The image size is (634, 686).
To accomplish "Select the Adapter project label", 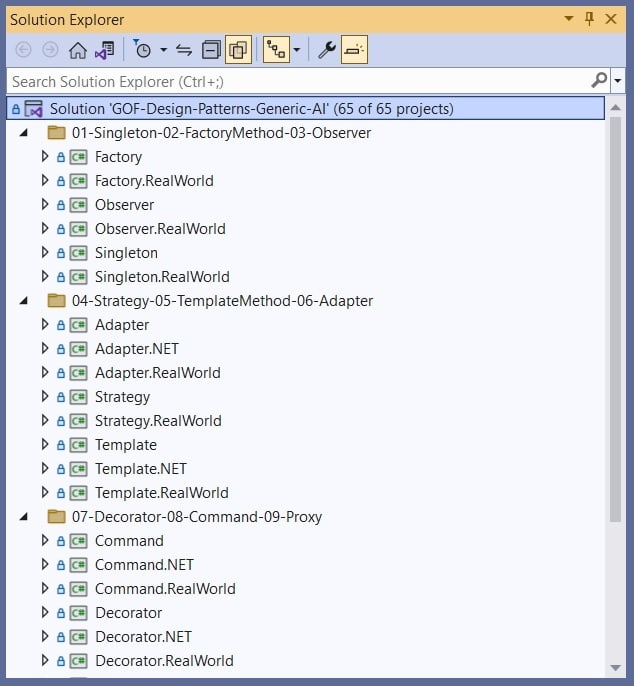I will tap(122, 325).
